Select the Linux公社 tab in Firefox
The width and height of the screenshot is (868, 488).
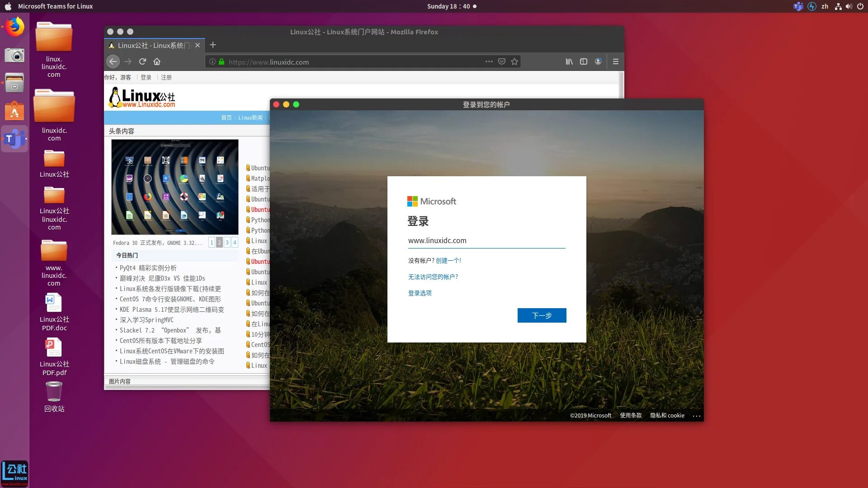click(155, 45)
